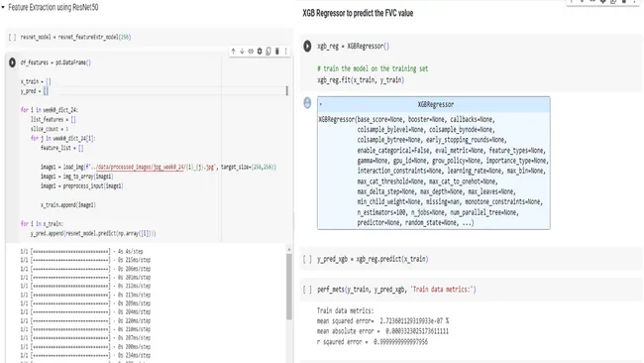Click the 'image1 = preprocess_input(image1)' line
The height and width of the screenshot is (363, 644).
(81, 185)
